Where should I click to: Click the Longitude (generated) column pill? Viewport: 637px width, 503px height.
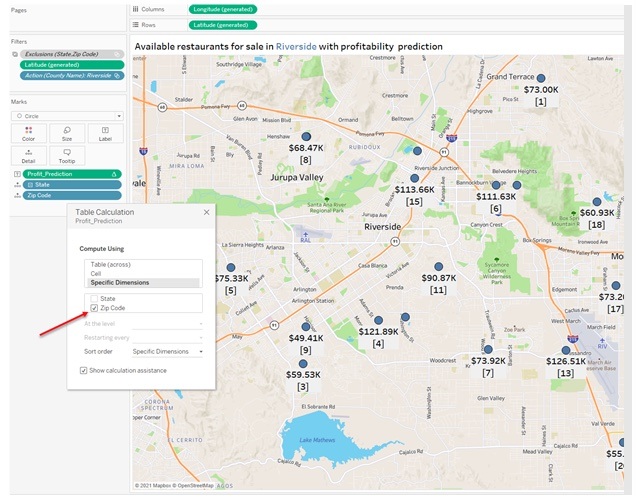pos(222,9)
